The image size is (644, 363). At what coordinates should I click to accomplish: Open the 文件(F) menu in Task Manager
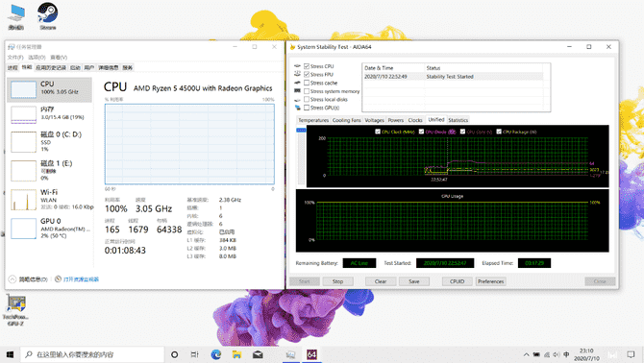pos(15,57)
